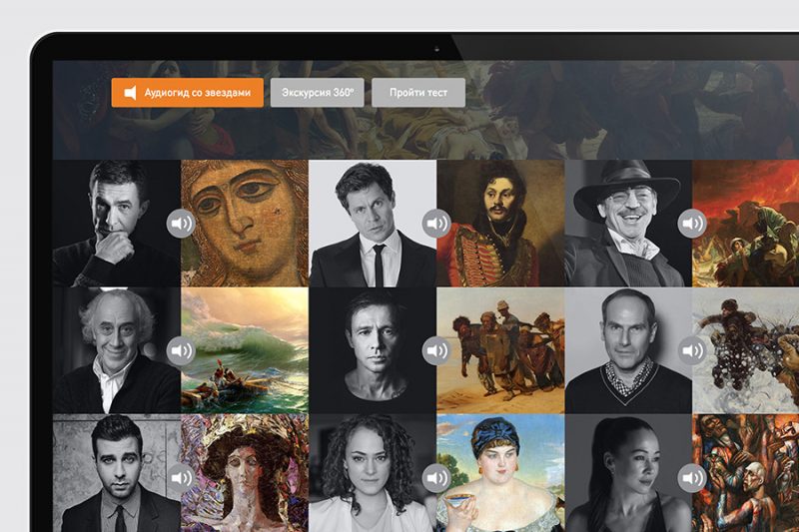Open photo of man in dark t-shirt

tap(373, 350)
